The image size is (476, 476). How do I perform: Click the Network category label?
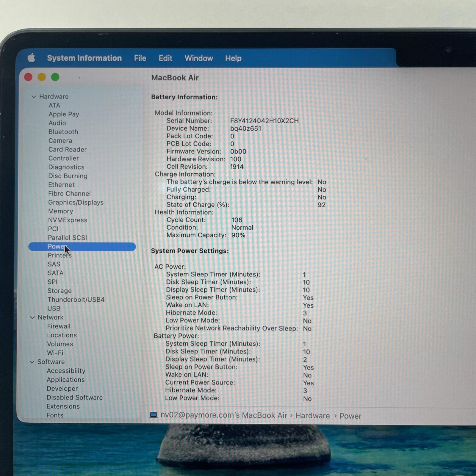point(51,317)
